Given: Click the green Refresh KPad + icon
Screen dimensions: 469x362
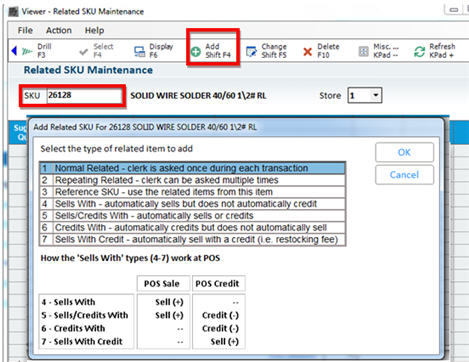Looking at the screenshot, I should pos(419,52).
